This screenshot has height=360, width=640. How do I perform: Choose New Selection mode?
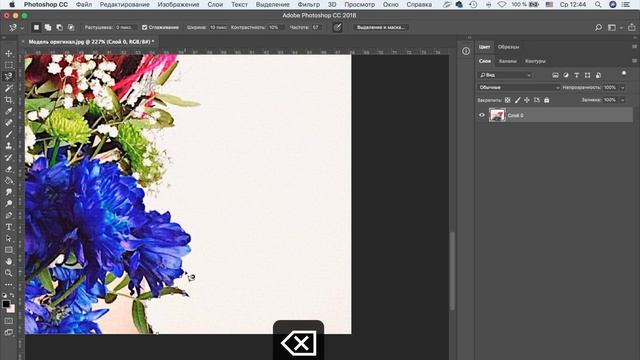pyautogui.click(x=36, y=27)
